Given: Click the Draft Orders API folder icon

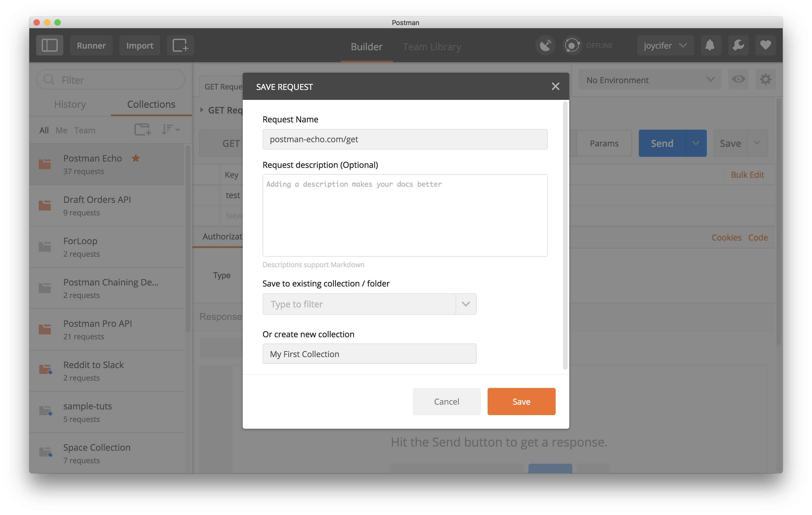Looking at the screenshot, I should (x=45, y=205).
